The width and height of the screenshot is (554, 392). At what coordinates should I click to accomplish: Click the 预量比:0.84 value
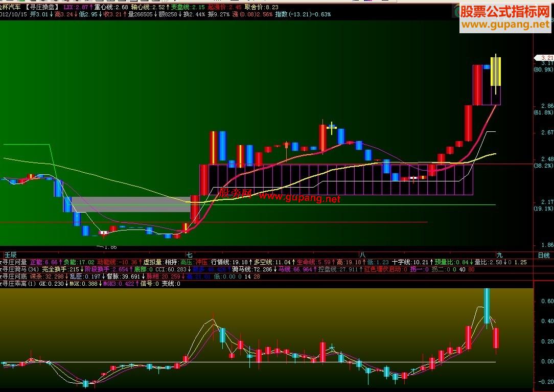coord(451,262)
